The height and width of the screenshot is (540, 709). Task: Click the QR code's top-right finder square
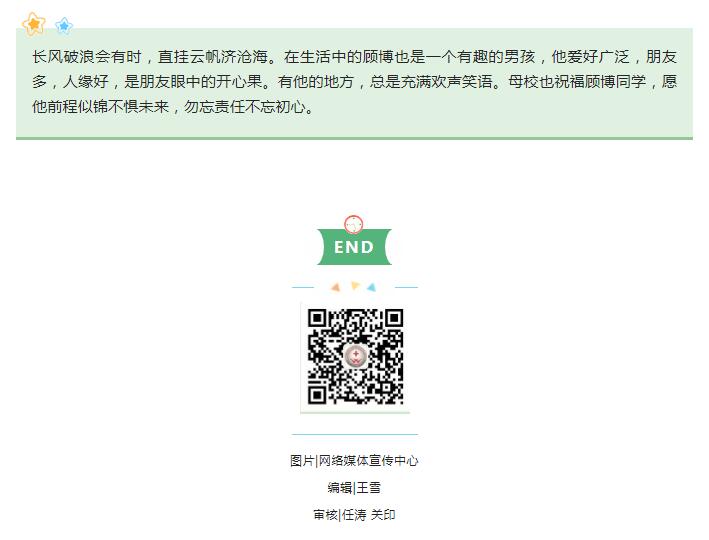(394, 318)
